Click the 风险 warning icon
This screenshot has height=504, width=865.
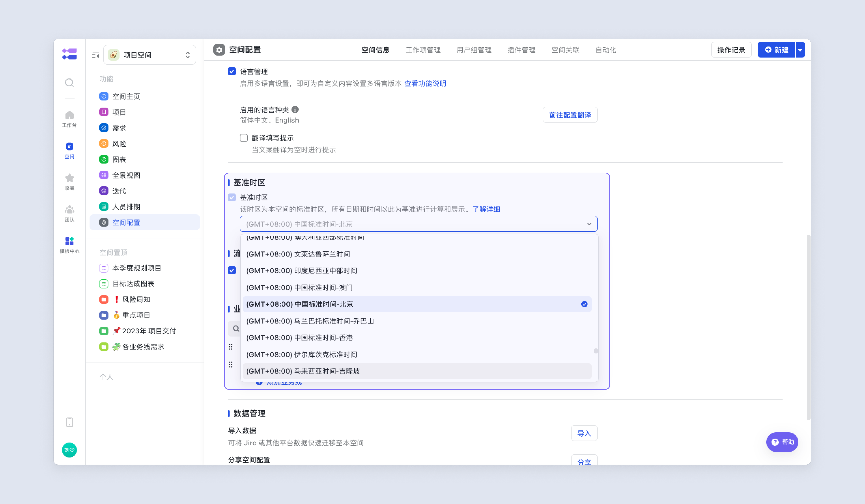(104, 144)
